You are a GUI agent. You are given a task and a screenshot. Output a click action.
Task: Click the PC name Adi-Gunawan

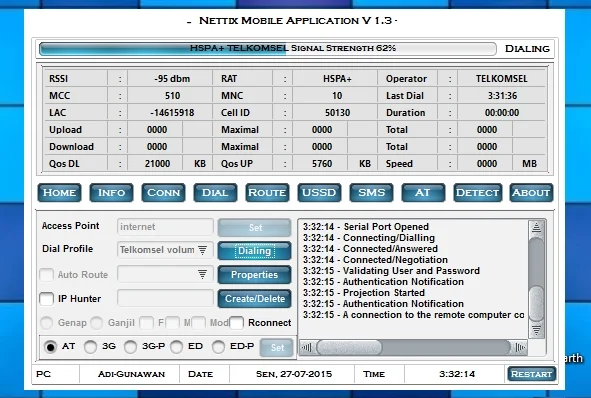click(x=131, y=374)
